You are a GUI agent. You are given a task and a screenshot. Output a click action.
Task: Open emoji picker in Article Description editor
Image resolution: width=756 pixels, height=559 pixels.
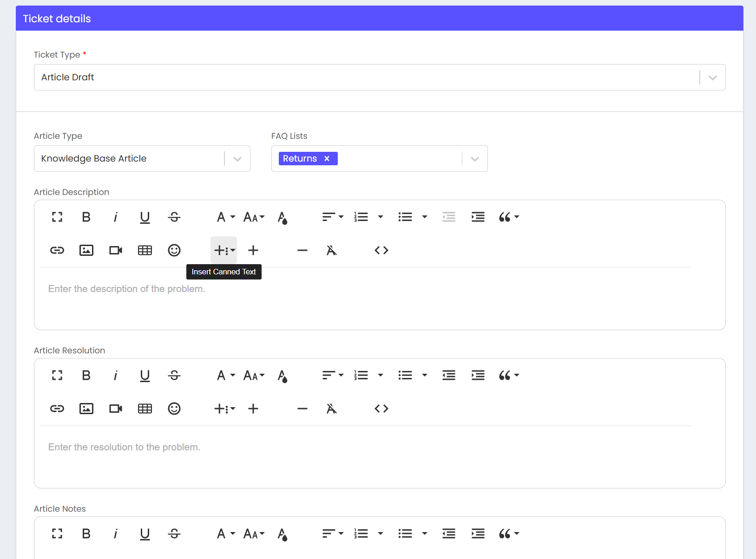pos(174,250)
